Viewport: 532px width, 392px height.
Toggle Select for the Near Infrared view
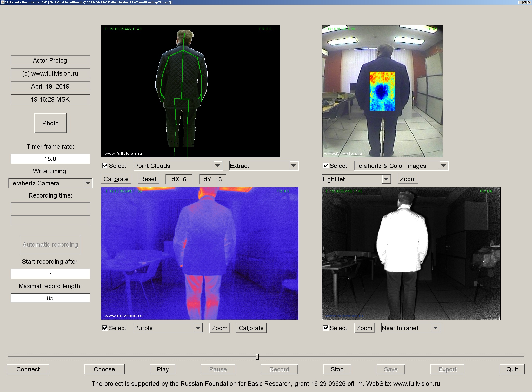coord(325,328)
